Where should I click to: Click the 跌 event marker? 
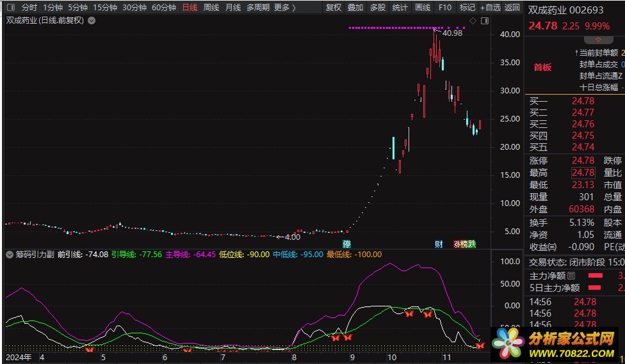472,244
